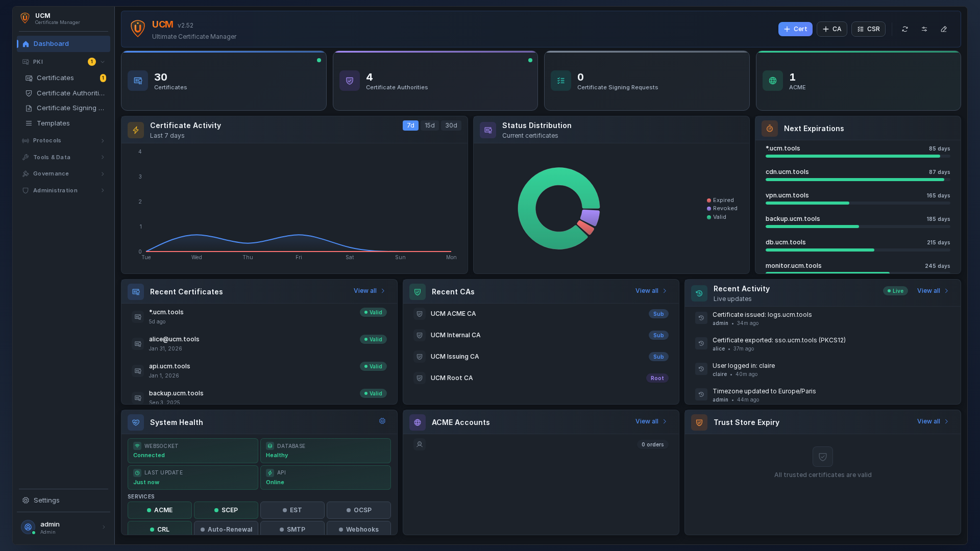Toggle the ACME service in System Health

click(x=159, y=510)
